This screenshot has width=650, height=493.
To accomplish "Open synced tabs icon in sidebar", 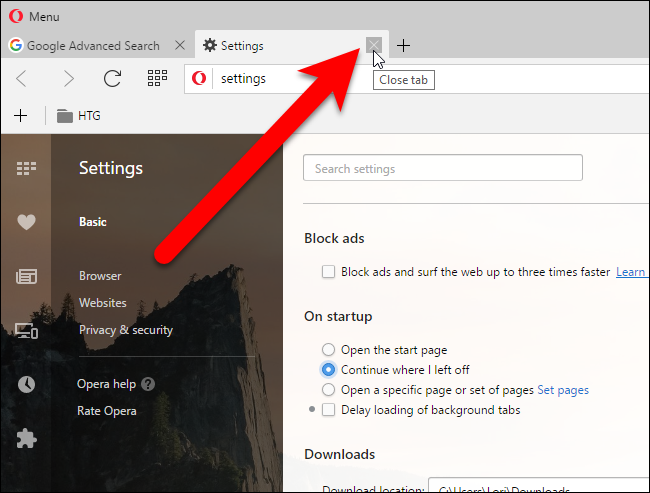I will click(x=26, y=330).
